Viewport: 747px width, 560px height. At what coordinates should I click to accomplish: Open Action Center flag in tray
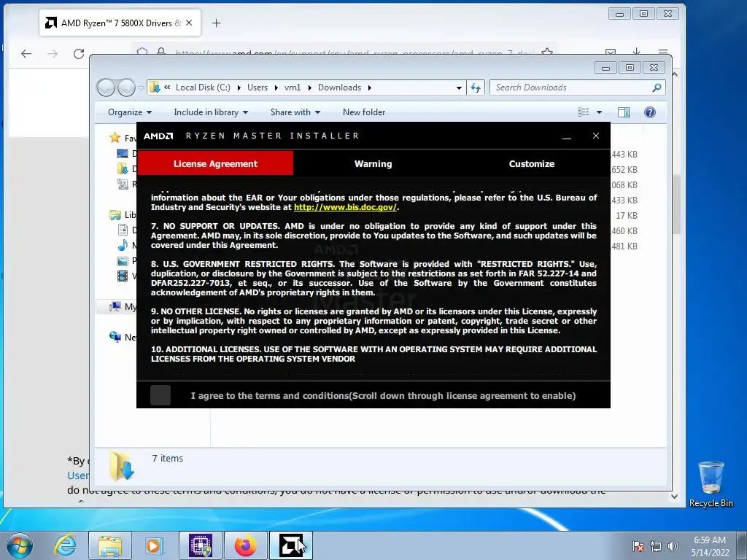coord(638,545)
